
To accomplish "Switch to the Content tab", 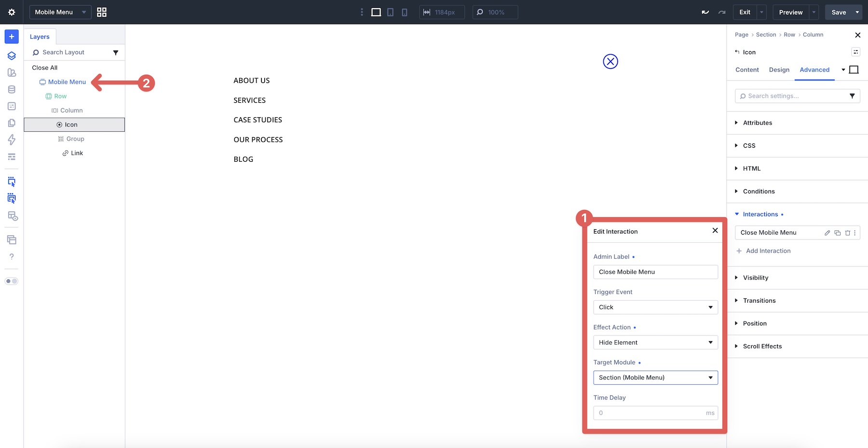I will coord(747,70).
